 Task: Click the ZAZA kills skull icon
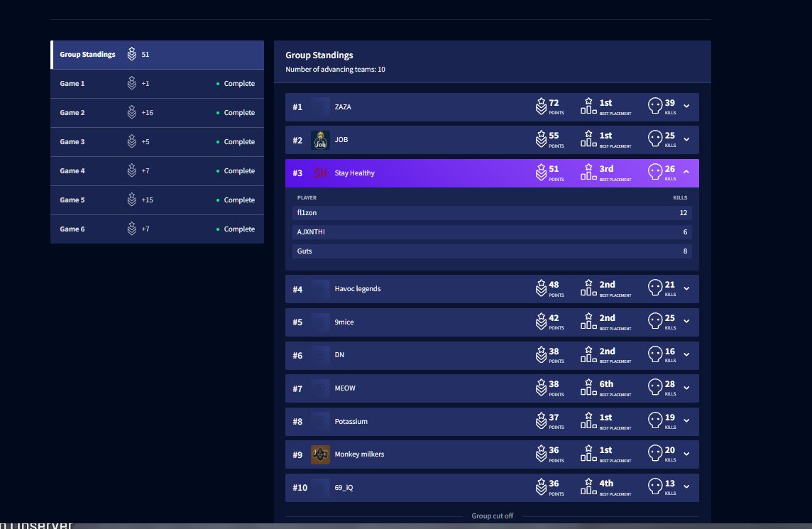[655, 107]
